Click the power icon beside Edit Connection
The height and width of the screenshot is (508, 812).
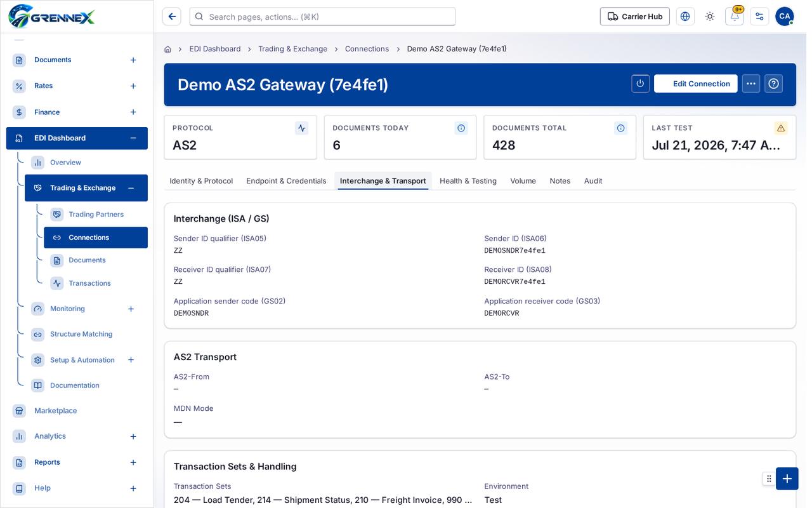coord(640,84)
